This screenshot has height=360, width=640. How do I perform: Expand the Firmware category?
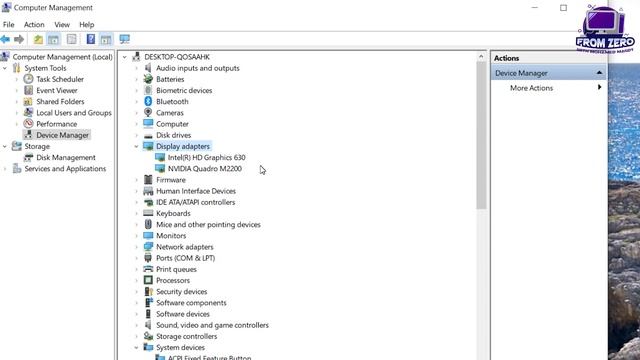137,180
